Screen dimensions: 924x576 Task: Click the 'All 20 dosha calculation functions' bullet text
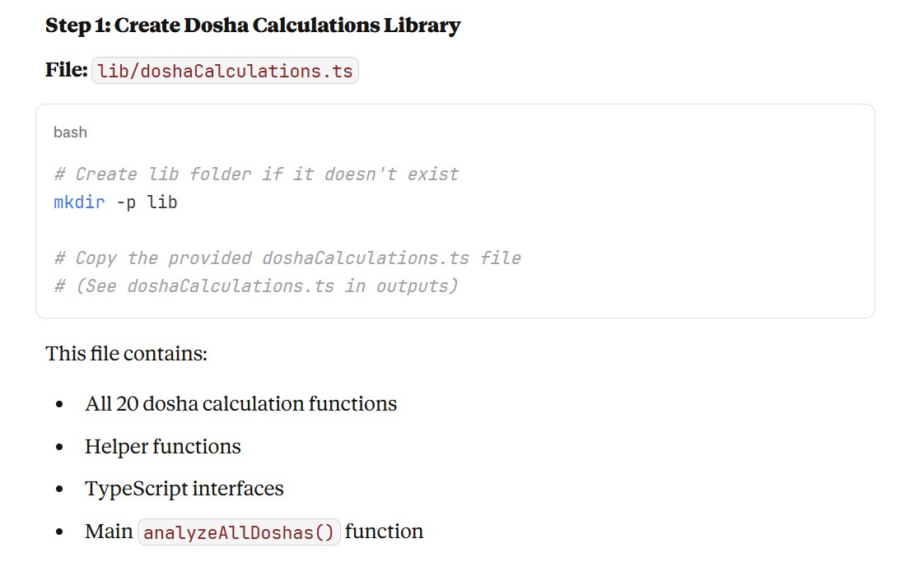[240, 404]
